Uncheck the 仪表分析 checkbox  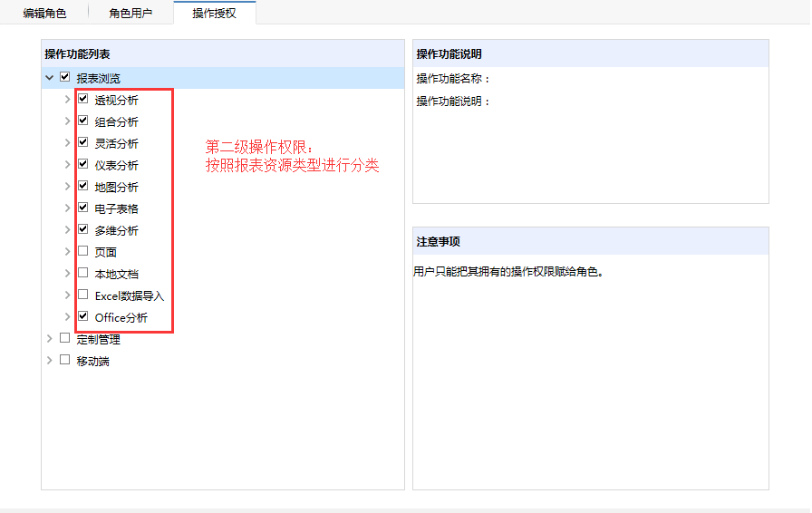[x=82, y=164]
